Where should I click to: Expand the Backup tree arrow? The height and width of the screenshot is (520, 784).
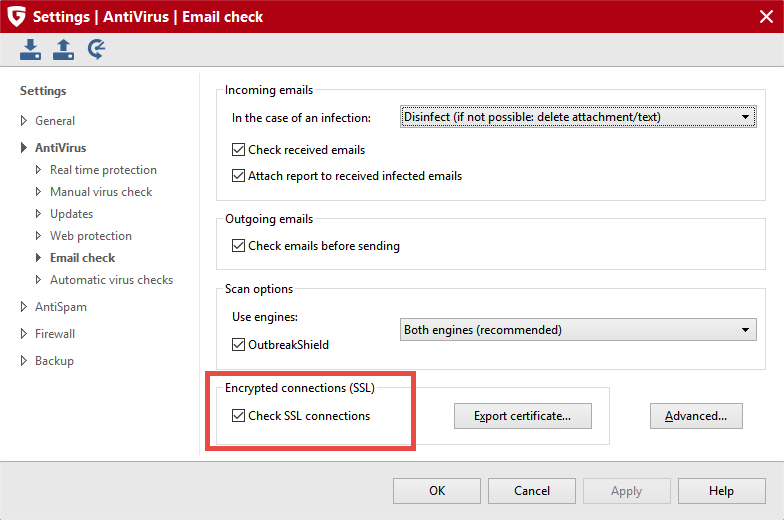click(24, 360)
